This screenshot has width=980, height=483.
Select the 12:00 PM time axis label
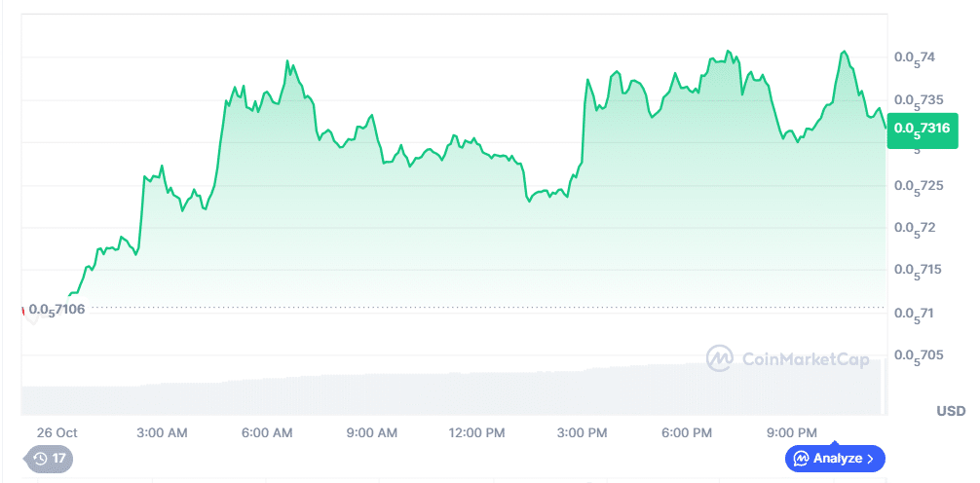(477, 432)
